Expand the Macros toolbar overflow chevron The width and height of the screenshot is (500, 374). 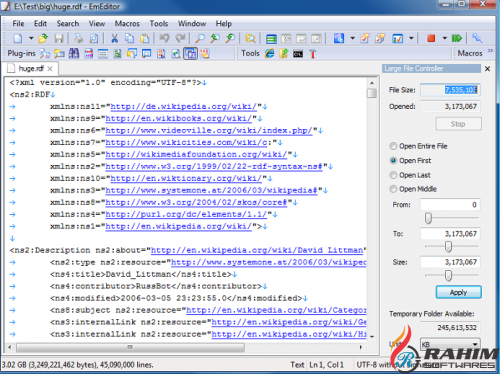click(490, 51)
